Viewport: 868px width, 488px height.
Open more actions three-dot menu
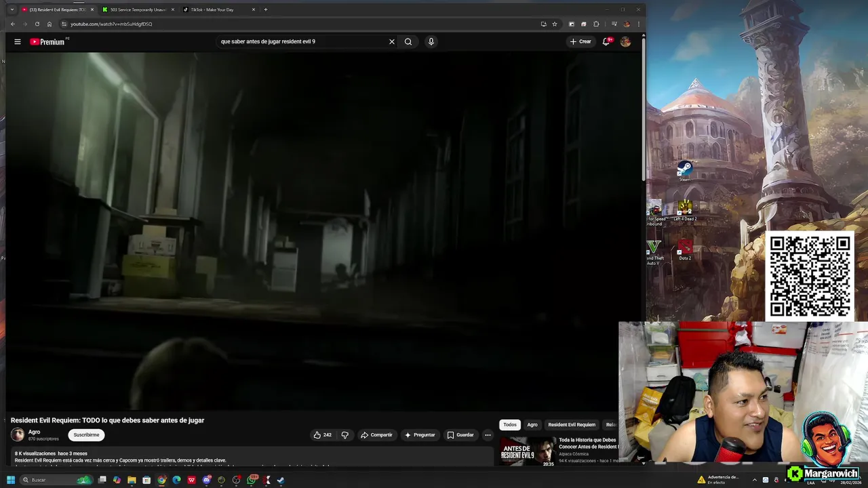coord(488,434)
